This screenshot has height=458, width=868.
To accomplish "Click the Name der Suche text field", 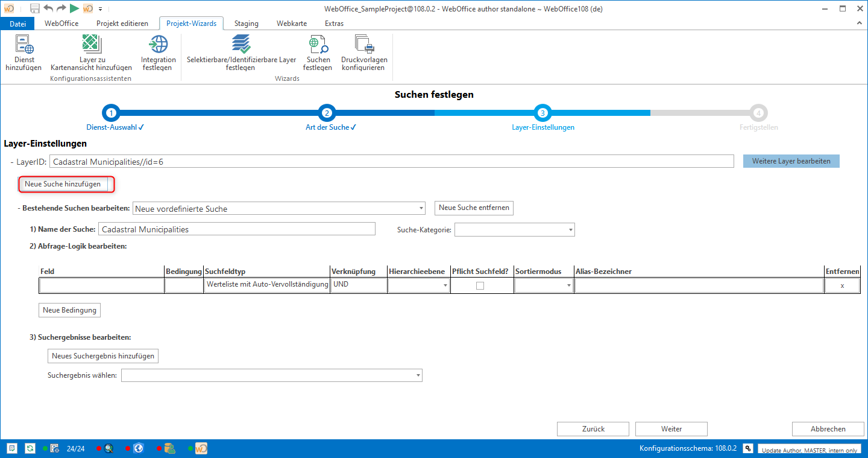I will tap(237, 229).
